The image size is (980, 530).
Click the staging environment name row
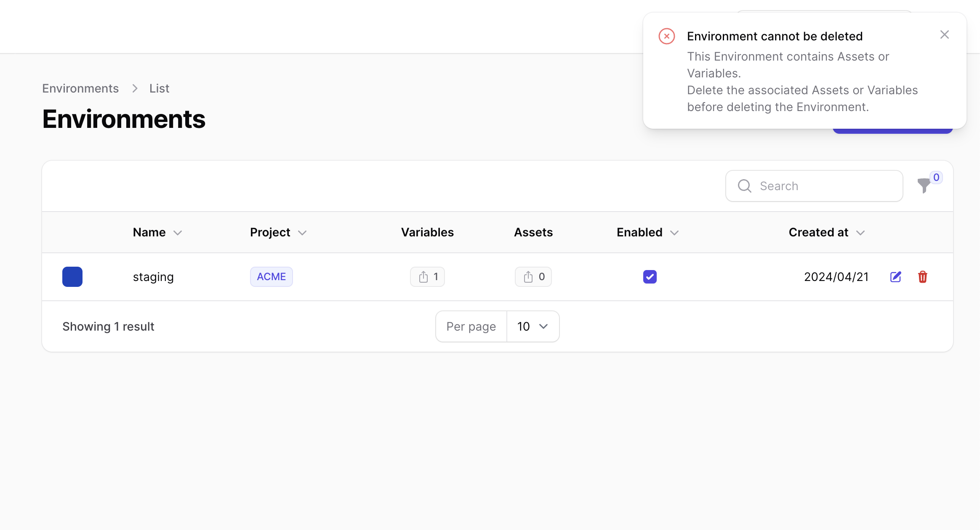[x=153, y=276]
